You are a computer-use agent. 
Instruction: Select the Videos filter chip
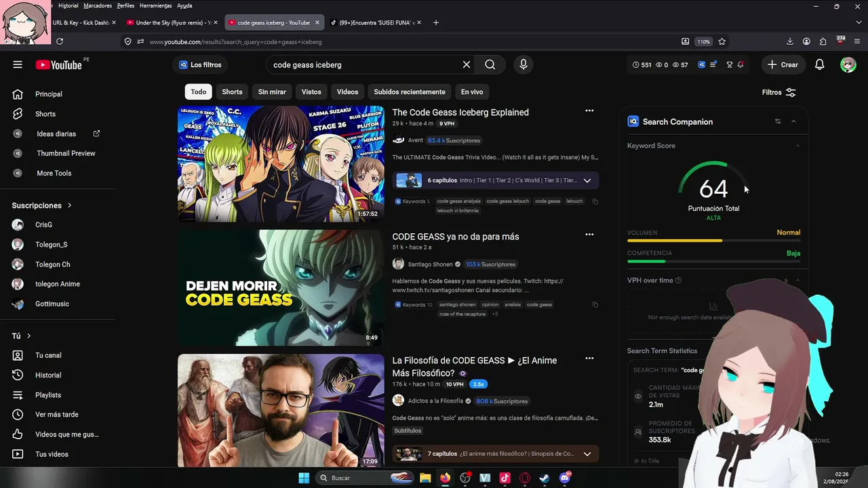coord(347,92)
